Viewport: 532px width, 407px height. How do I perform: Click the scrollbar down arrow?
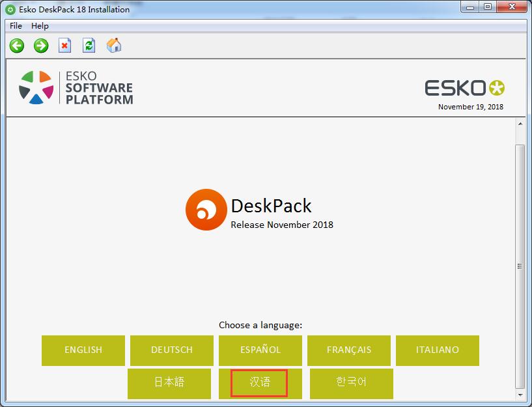520,395
